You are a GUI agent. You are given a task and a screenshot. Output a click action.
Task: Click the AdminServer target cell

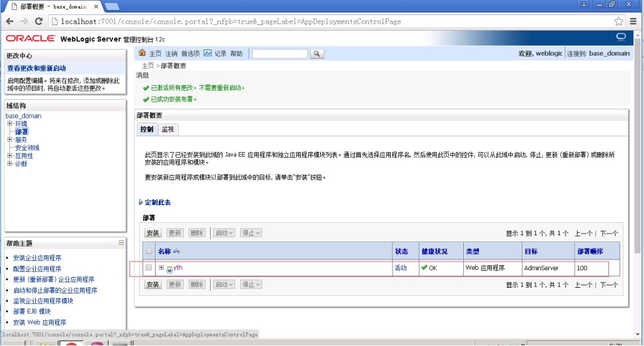[x=541, y=268]
